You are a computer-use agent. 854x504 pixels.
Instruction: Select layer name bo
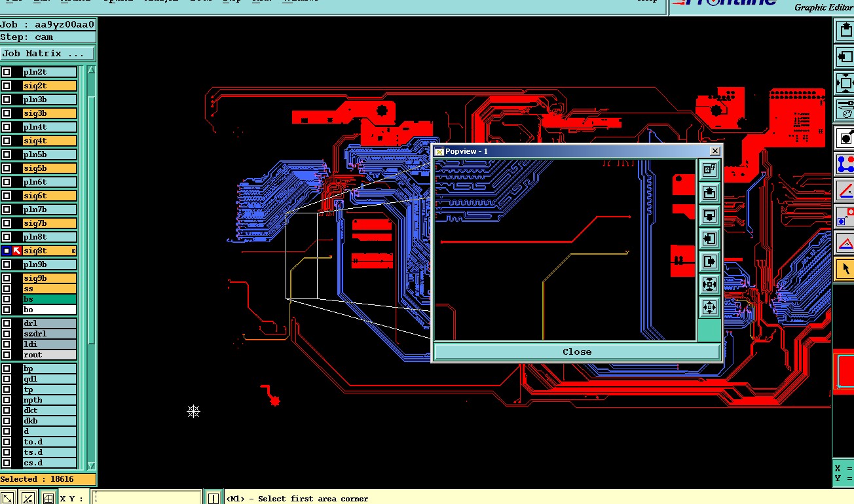pyautogui.click(x=50, y=310)
